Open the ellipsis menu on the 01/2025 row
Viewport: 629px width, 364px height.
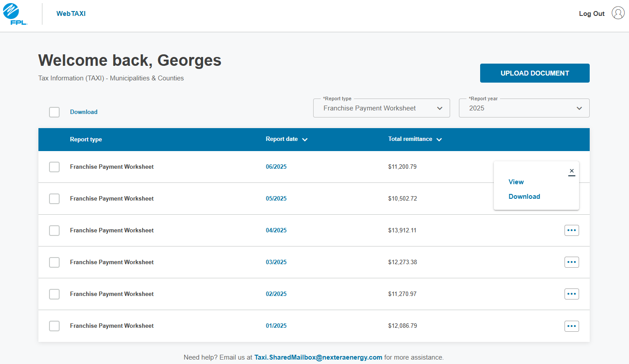[x=572, y=326]
